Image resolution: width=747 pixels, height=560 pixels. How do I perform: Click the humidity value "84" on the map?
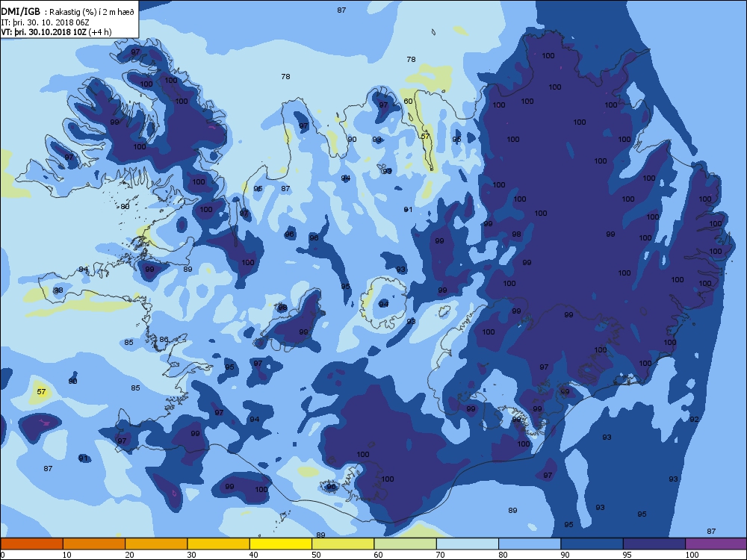[x=84, y=269]
